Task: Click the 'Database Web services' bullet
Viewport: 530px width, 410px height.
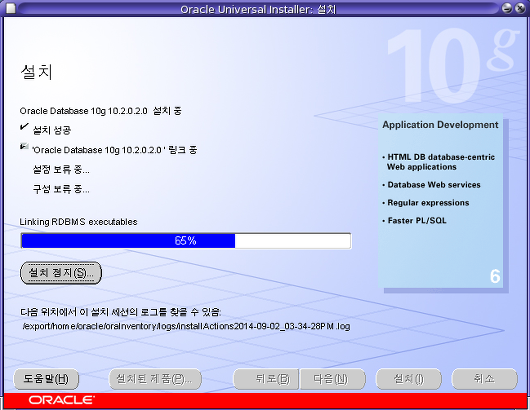Action: point(431,185)
